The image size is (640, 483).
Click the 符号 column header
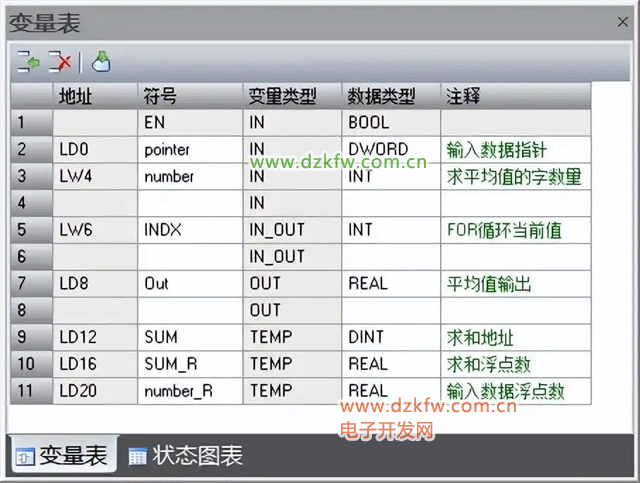point(190,96)
